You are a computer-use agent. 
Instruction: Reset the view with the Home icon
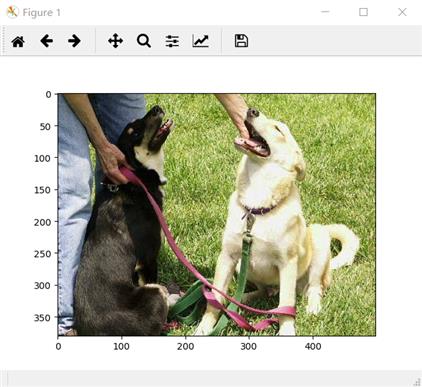[x=18, y=41]
